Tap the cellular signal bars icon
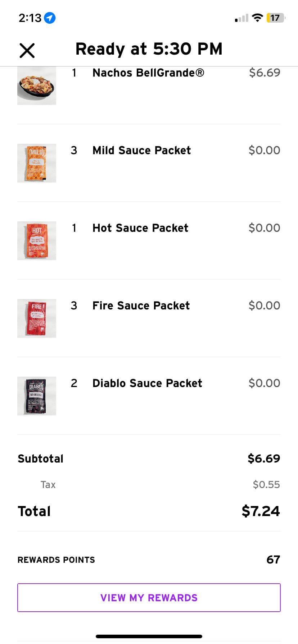The height and width of the screenshot is (644, 298). 241,18
